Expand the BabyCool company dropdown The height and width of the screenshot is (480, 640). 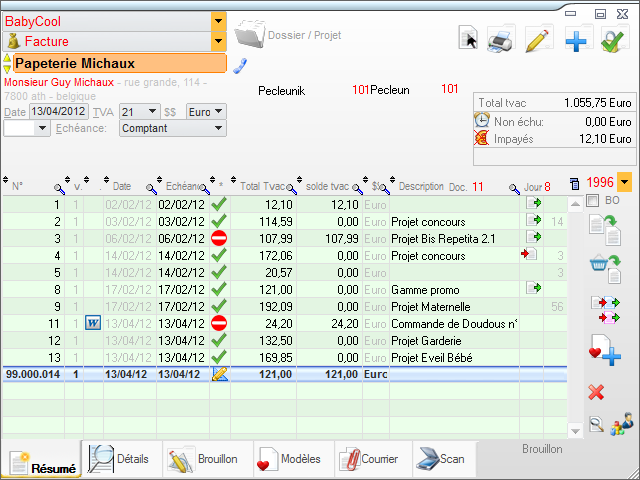coord(218,20)
